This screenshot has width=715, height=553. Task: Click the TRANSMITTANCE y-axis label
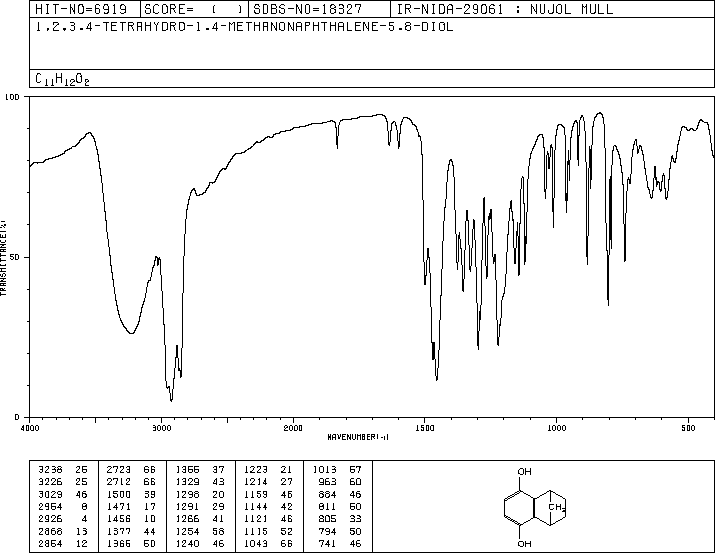[3, 258]
